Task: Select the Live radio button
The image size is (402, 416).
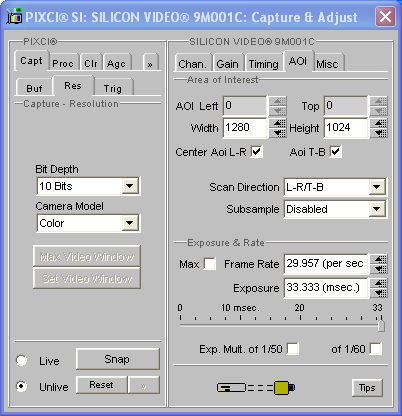Action: coord(22,361)
